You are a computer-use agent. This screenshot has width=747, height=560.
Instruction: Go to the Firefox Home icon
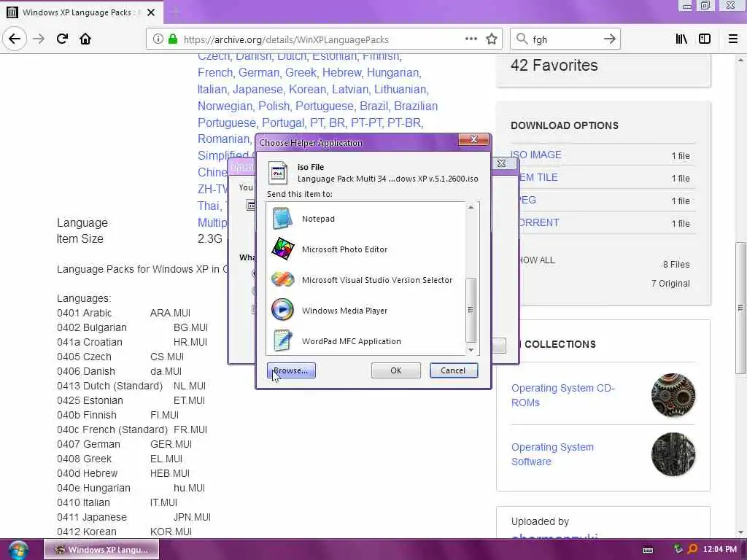tap(85, 39)
